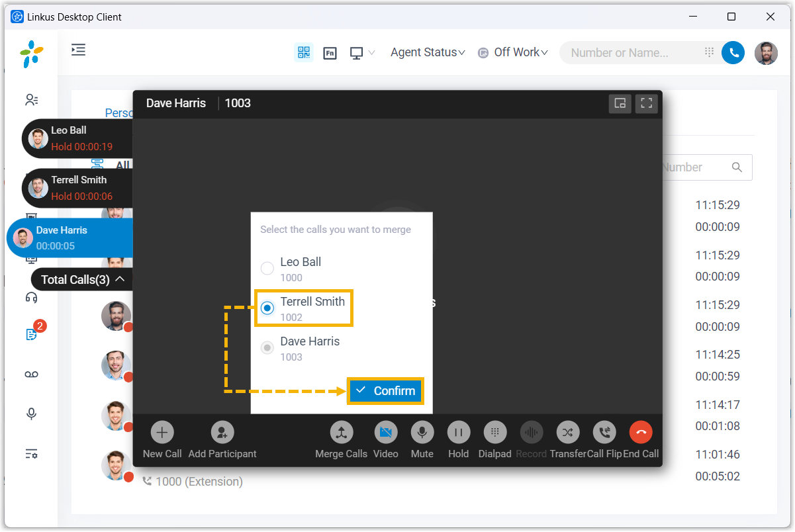Click the Call Flip icon
The width and height of the screenshot is (795, 532).
(x=604, y=433)
